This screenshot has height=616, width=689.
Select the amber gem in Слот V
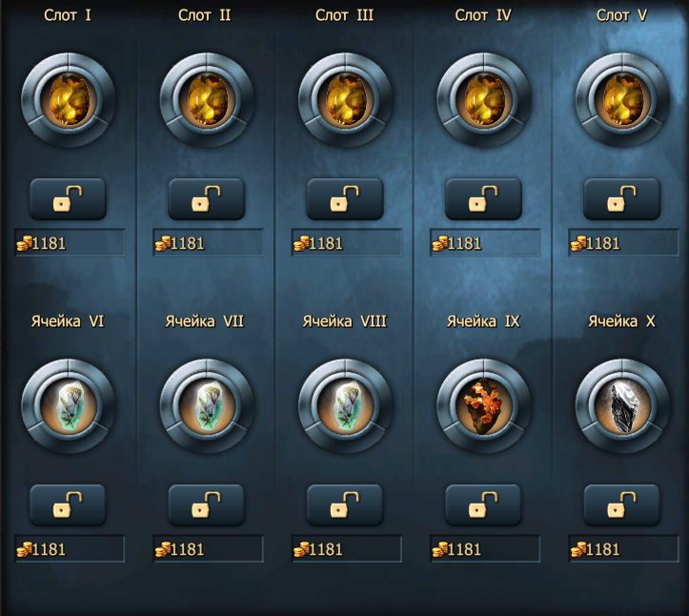click(622, 100)
